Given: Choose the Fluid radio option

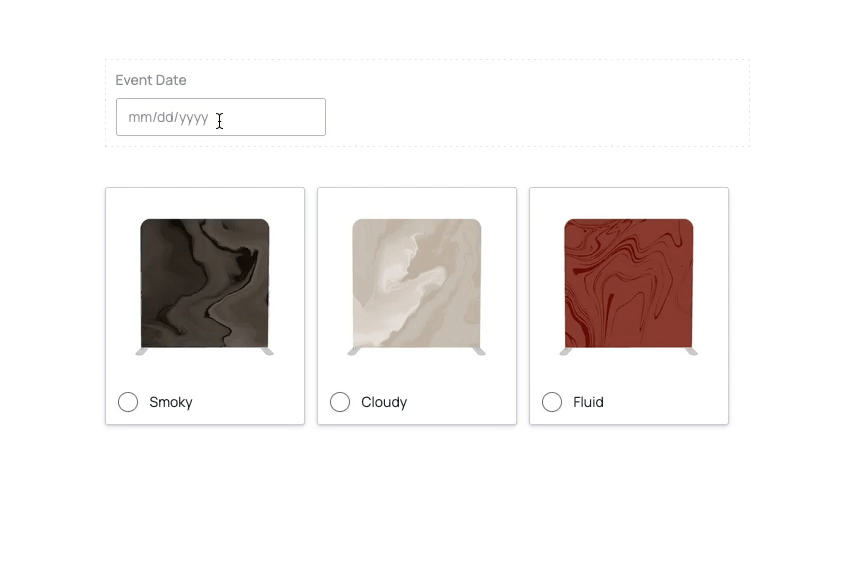Looking at the screenshot, I should (552, 402).
